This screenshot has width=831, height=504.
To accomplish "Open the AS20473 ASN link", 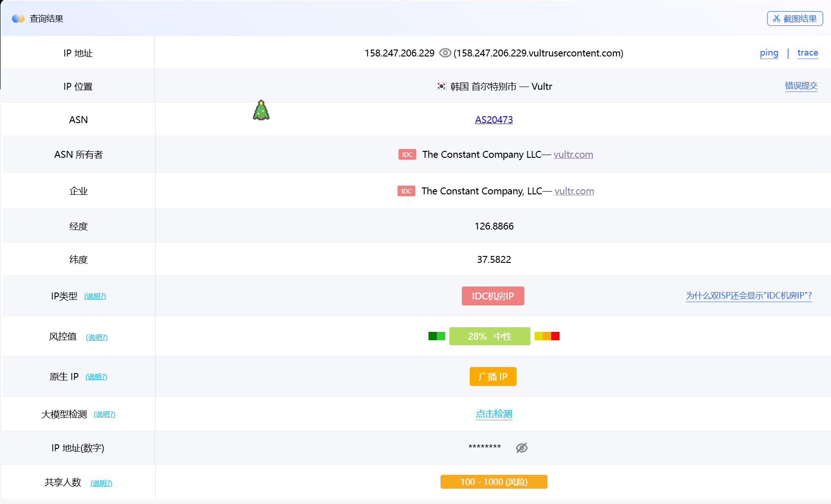I will click(494, 120).
